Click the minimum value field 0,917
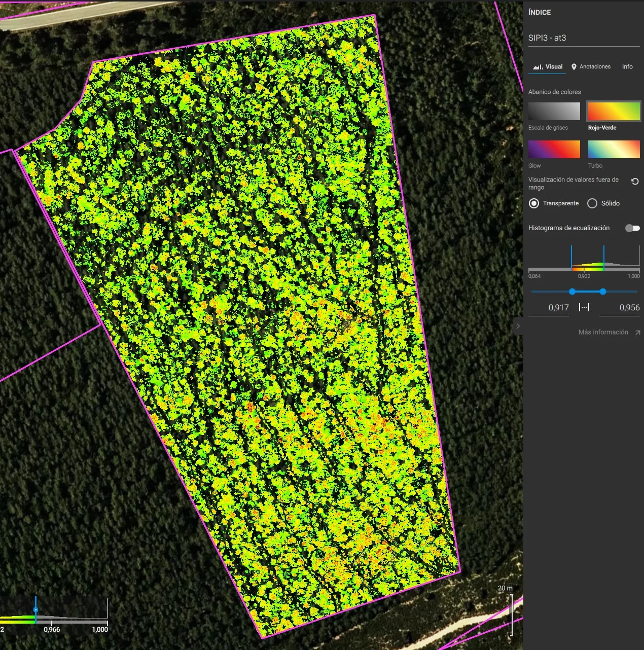Image resolution: width=644 pixels, height=650 pixels. (549, 308)
